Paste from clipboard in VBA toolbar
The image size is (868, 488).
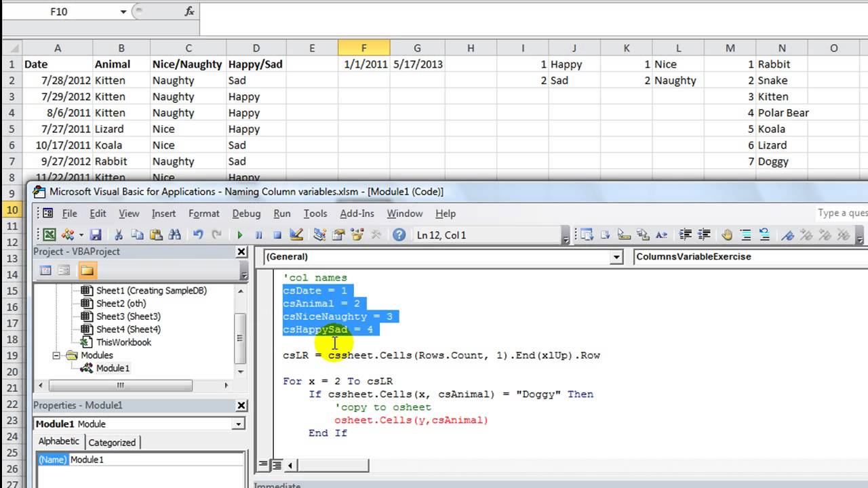pyautogui.click(x=157, y=235)
